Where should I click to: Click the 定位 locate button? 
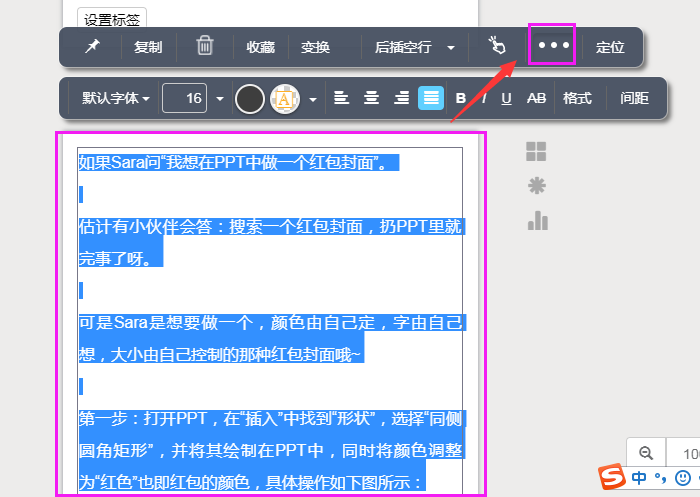(x=610, y=47)
